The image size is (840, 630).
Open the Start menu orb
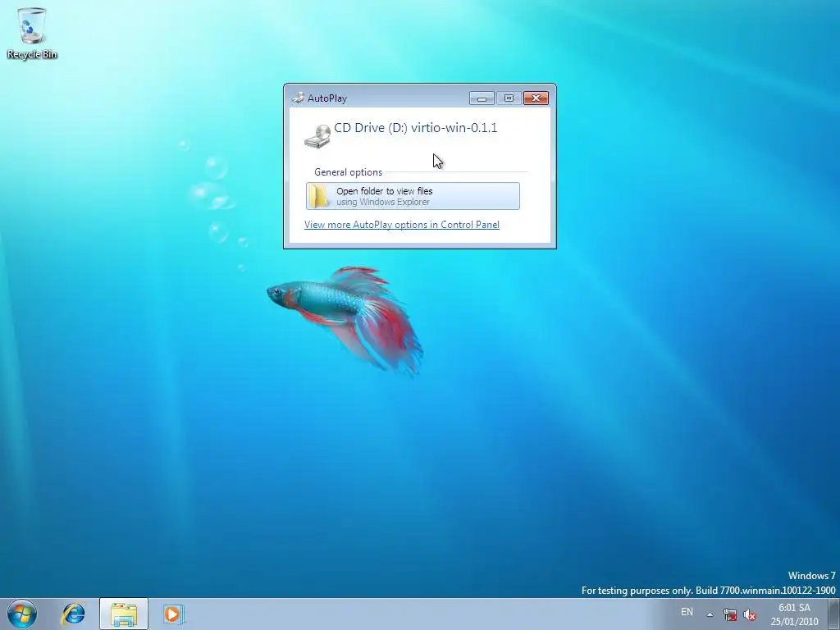click(22, 614)
